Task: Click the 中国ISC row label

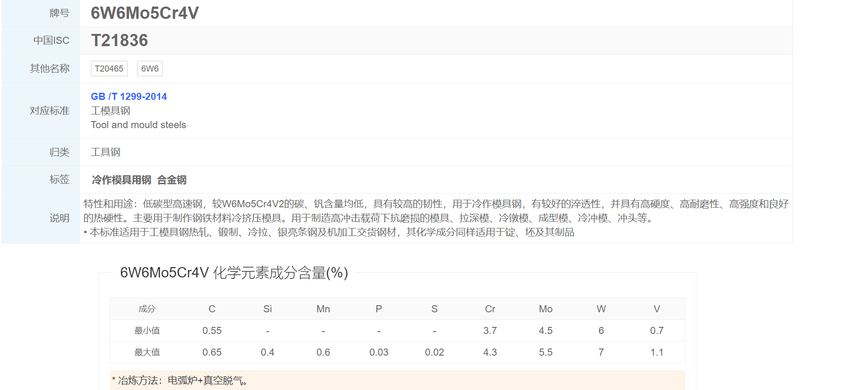Action: pyautogui.click(x=51, y=41)
